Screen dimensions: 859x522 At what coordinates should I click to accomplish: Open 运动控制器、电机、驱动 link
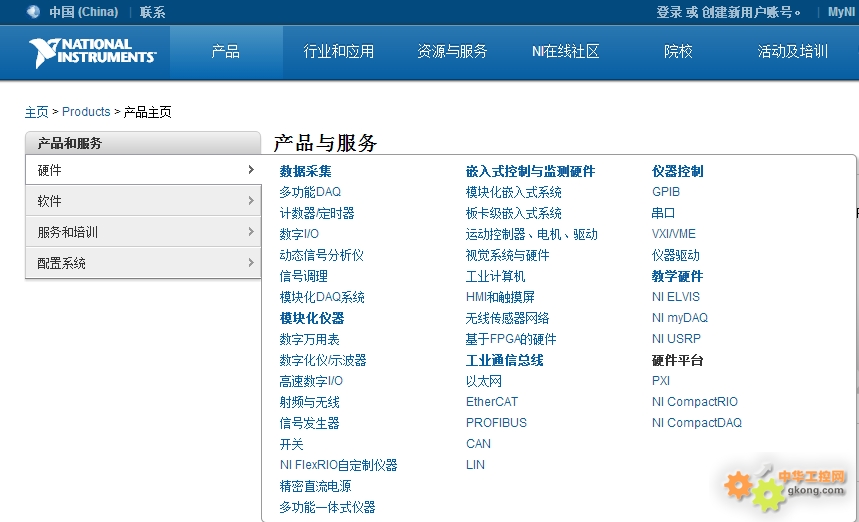click(531, 234)
